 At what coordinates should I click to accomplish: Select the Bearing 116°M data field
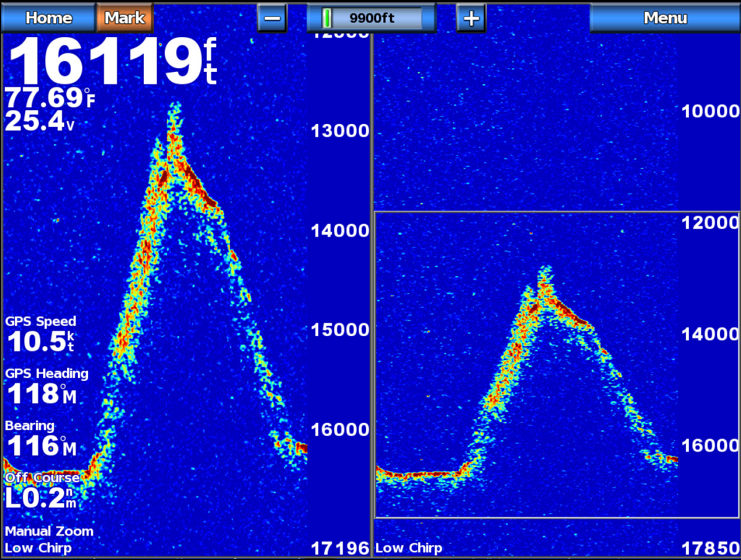(x=41, y=438)
